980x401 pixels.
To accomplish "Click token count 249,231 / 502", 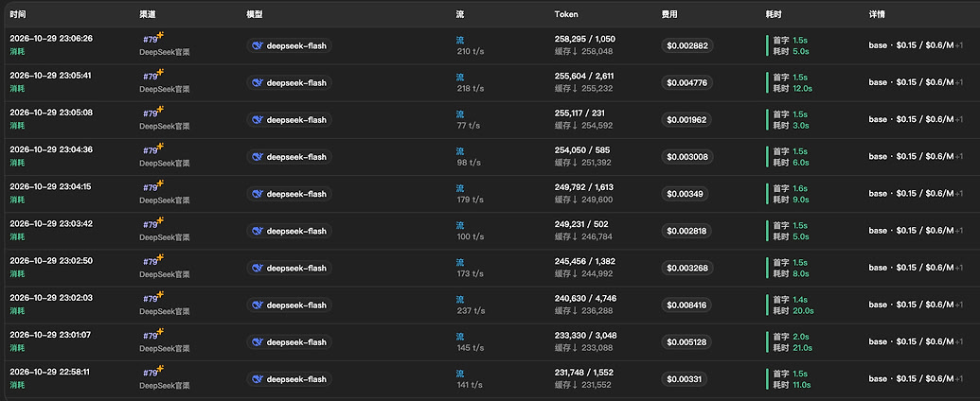I will tap(581, 224).
